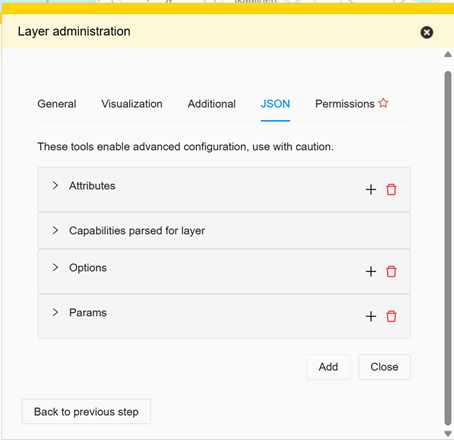Switch to the General tab
The height and width of the screenshot is (440, 454).
(x=57, y=104)
